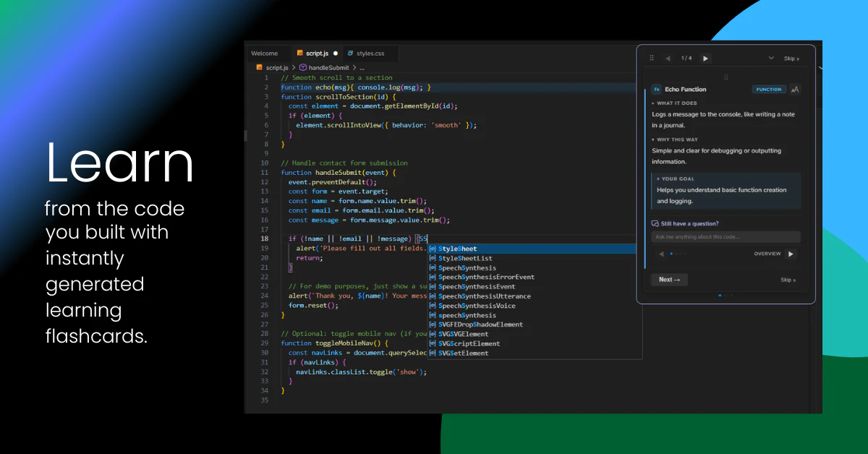868x454 pixels.
Task: Focus the 'Ask me anything about this code' field
Action: point(726,237)
